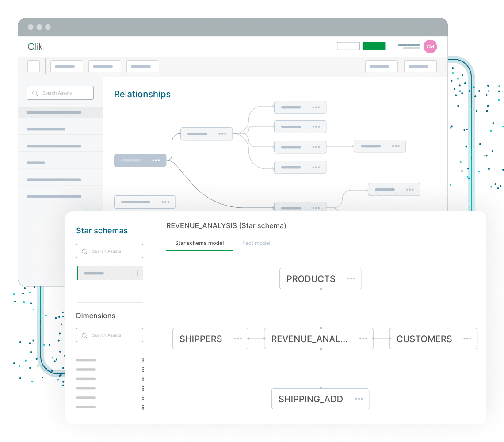Select the SHIPPING_ADD table node

coord(320,399)
